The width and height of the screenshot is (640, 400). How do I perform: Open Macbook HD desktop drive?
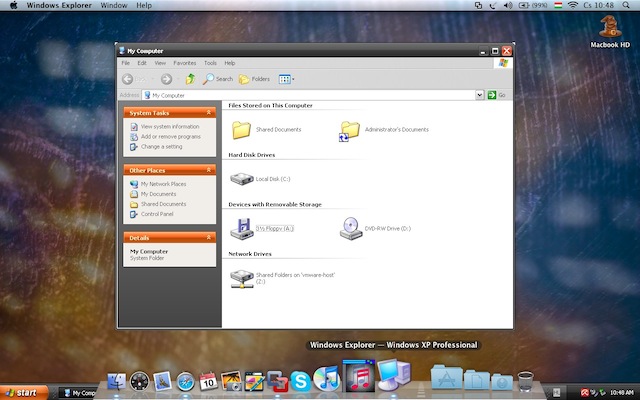[610, 32]
